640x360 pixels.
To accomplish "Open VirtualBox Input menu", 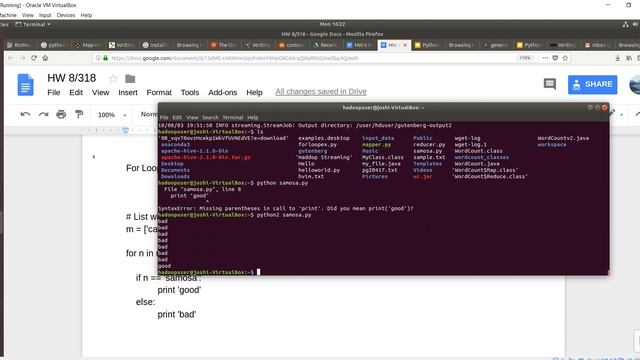I will pos(45,15).
